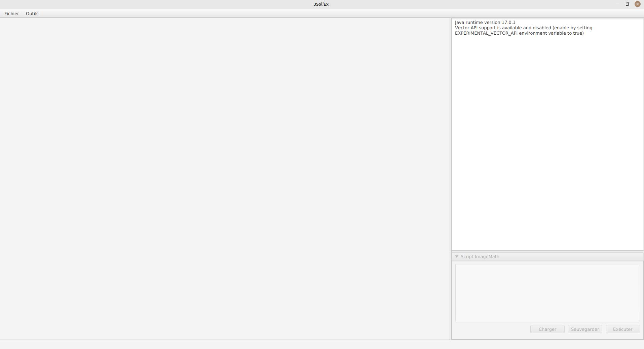644x349 pixels.
Task: Maximize the JSol'Ex window
Action: 627,4
